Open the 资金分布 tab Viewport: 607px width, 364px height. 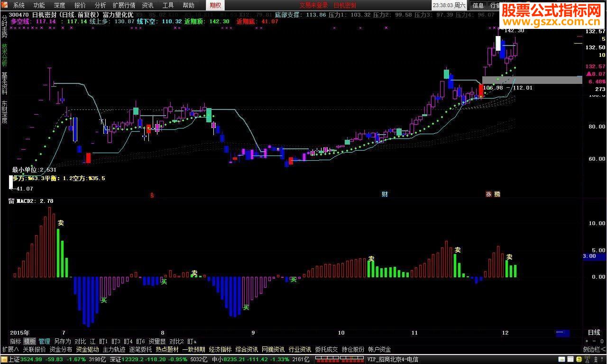coord(61,349)
